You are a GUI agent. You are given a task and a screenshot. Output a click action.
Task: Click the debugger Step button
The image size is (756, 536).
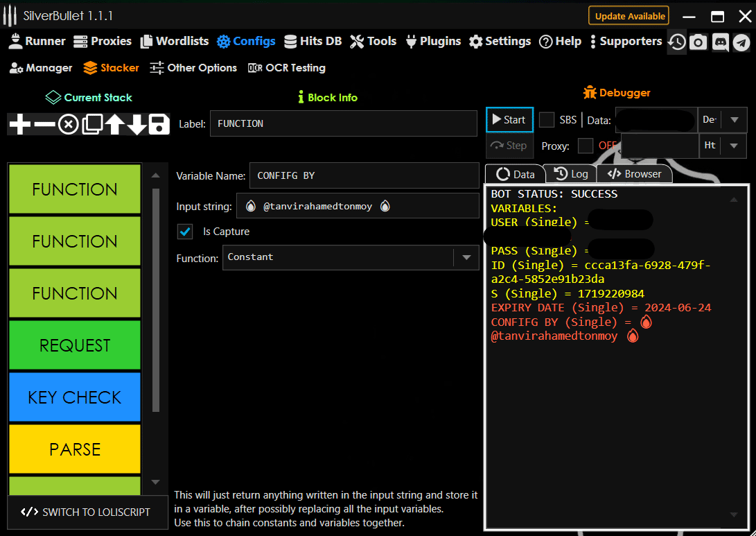click(x=509, y=146)
